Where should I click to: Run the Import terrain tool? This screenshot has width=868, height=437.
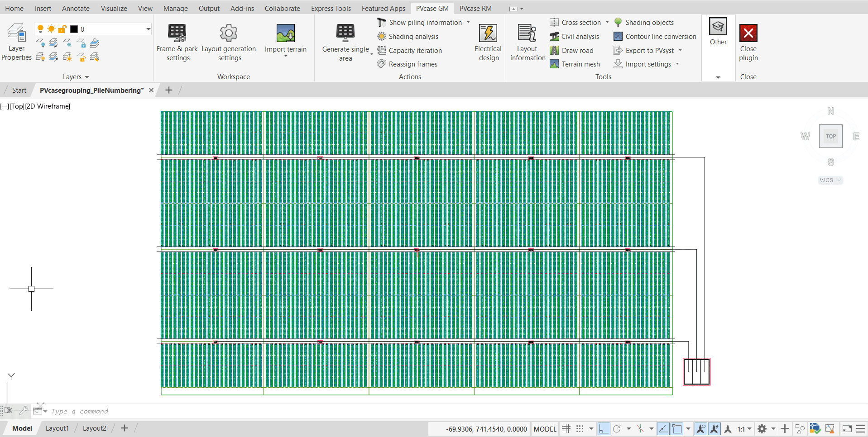pos(285,38)
